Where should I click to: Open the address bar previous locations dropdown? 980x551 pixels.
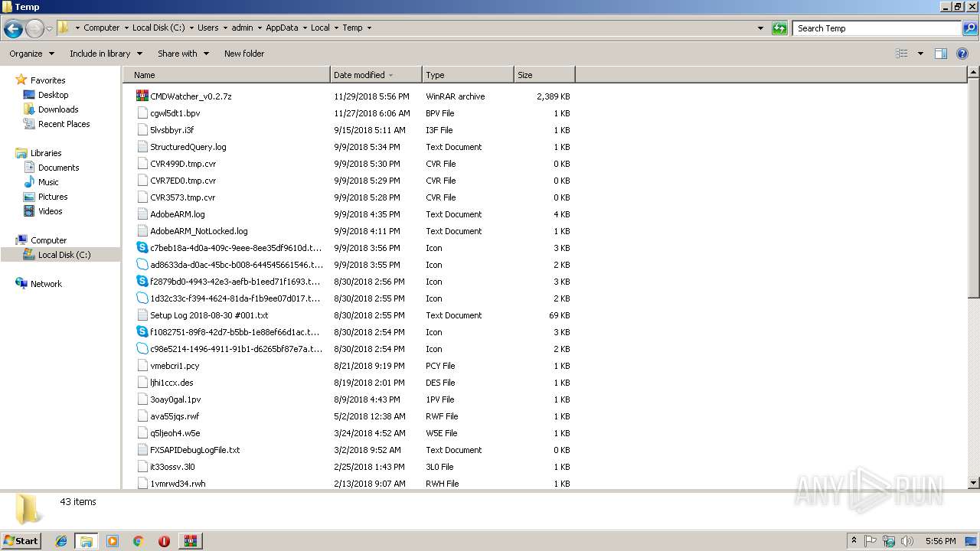760,28
